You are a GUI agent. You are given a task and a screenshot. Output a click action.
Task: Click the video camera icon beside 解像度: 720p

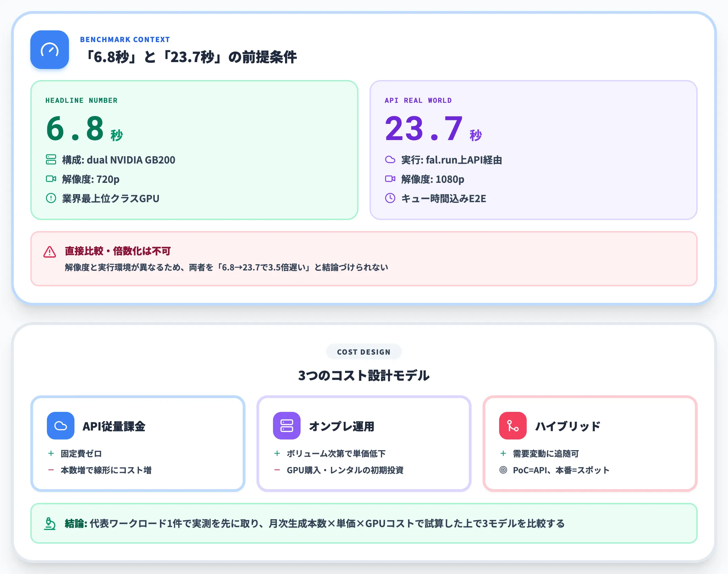[51, 179]
